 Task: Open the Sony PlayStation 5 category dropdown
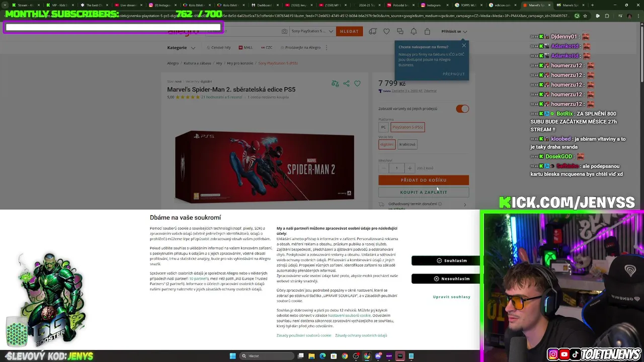(x=313, y=31)
